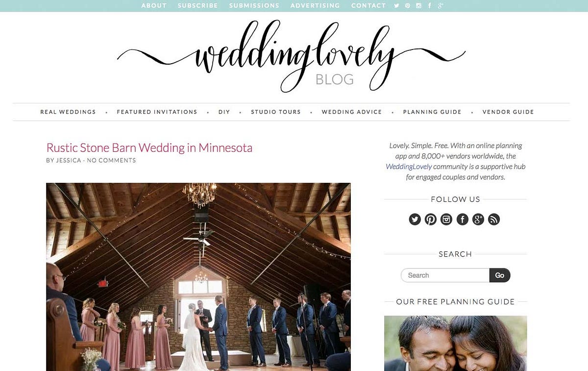
Task: Click the Go search button
Action: [x=500, y=275]
